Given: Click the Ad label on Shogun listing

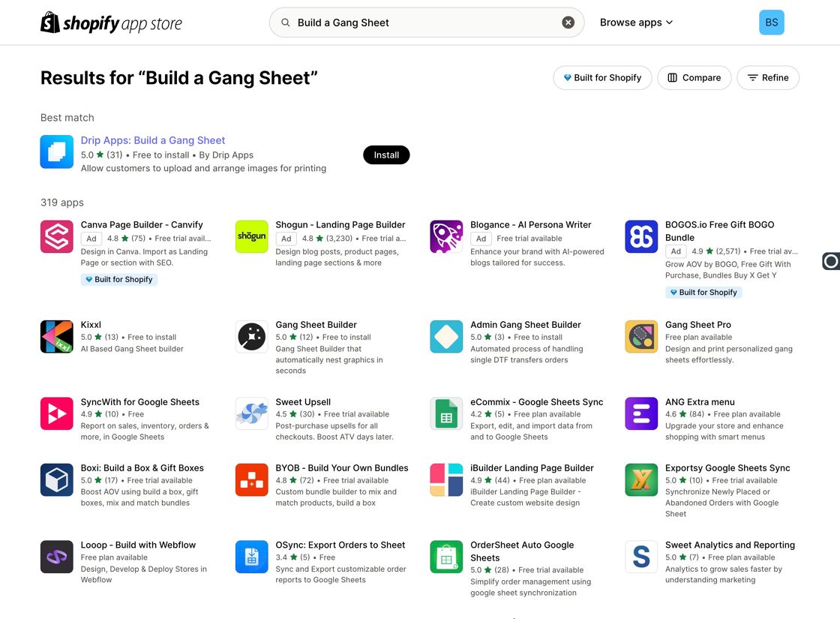Looking at the screenshot, I should (x=286, y=239).
